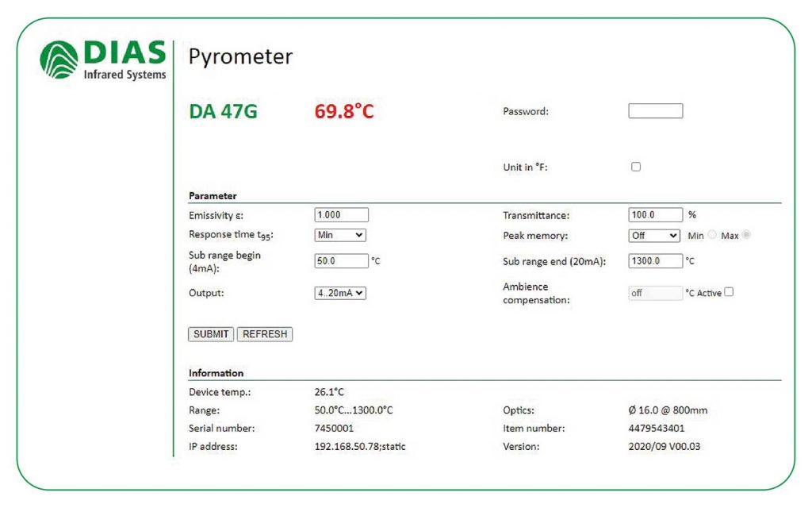Open the Output dropdown showing 4..20mA

pos(339,293)
